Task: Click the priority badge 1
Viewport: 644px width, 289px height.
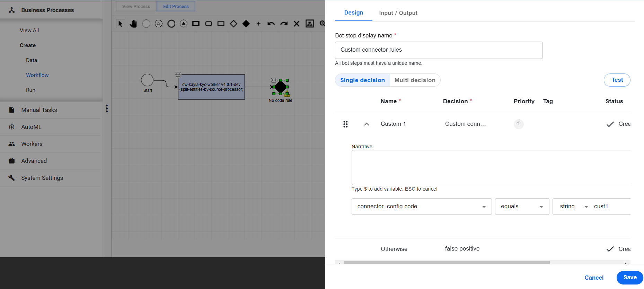Action: click(x=519, y=124)
